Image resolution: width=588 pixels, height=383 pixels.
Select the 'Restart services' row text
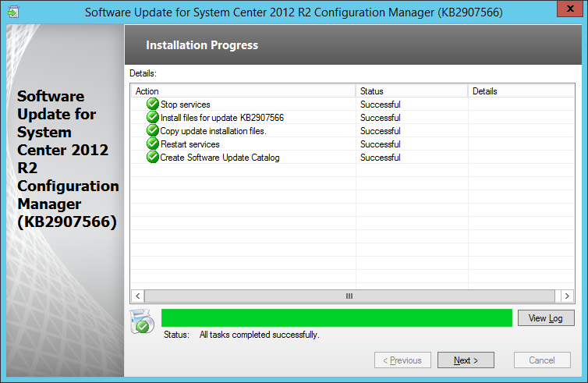coord(190,144)
